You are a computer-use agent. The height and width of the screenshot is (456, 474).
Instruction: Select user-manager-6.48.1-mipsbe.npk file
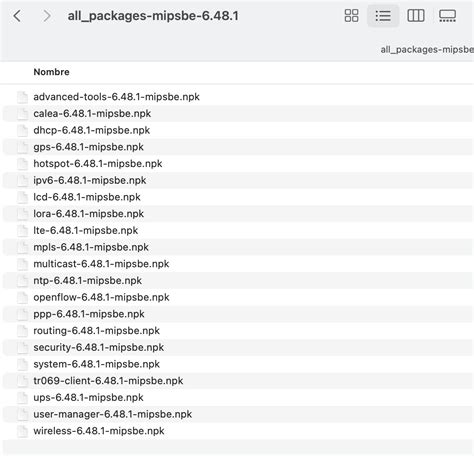click(x=112, y=414)
